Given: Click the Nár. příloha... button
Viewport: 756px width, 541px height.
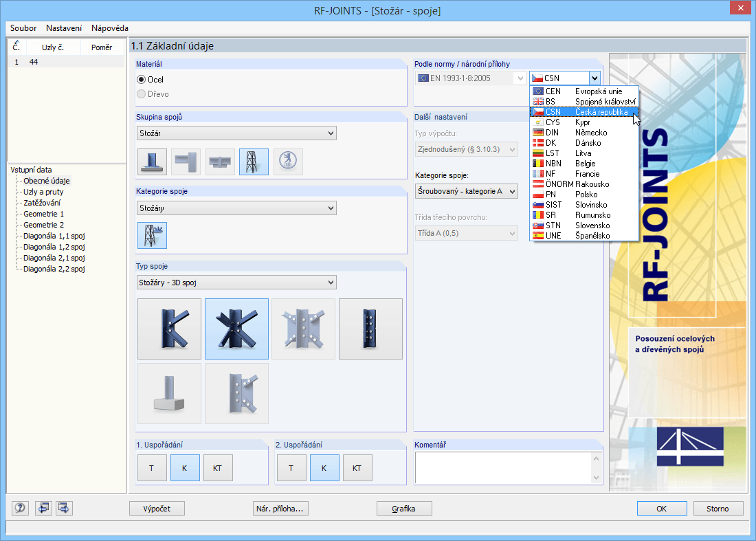Looking at the screenshot, I should 280,508.
